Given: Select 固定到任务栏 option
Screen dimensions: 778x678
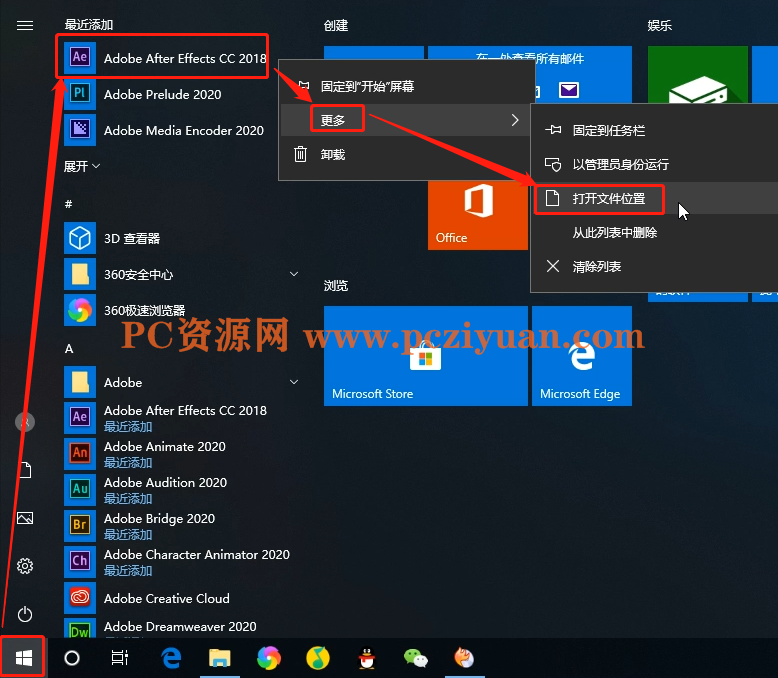Looking at the screenshot, I should pos(655,131).
